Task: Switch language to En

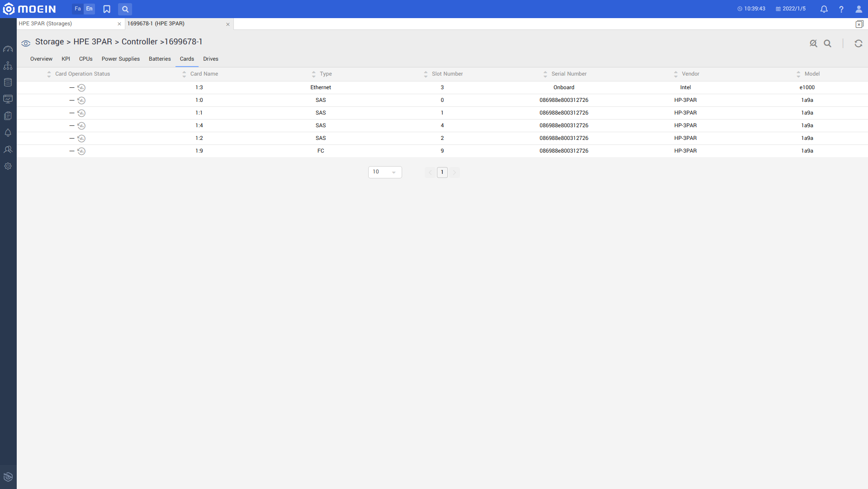Action: click(90, 9)
